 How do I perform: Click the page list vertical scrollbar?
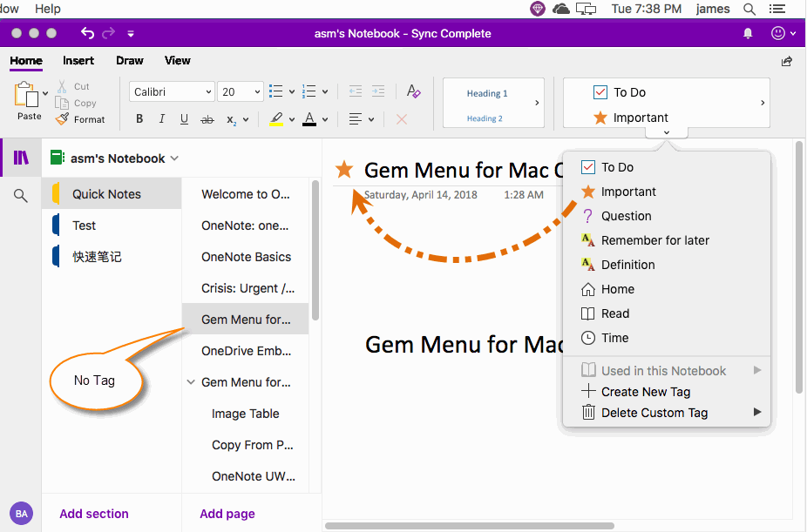click(x=315, y=250)
